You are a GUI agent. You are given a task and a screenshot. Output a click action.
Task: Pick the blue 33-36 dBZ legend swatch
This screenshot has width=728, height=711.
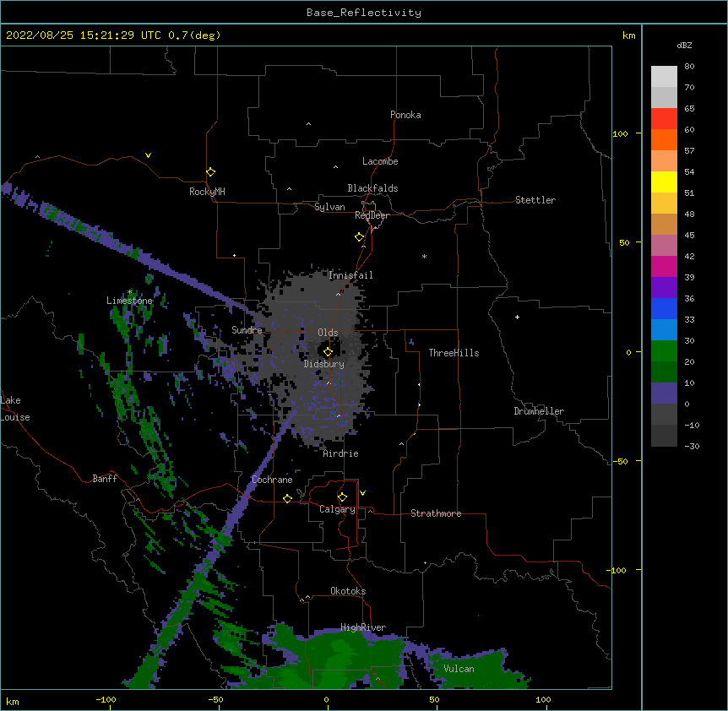point(664,308)
